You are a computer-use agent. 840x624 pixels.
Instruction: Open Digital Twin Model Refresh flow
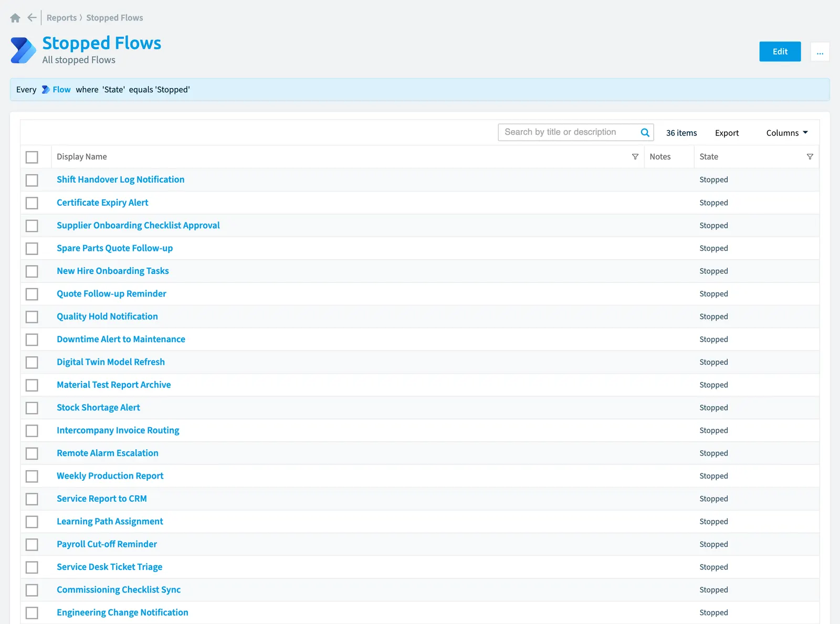pyautogui.click(x=111, y=362)
